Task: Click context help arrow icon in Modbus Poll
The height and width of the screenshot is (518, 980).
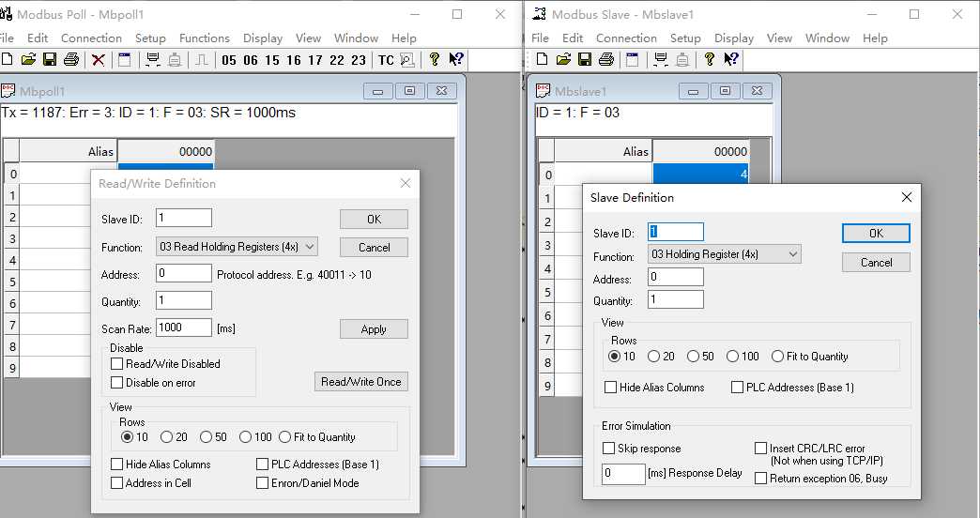Action: point(455,59)
